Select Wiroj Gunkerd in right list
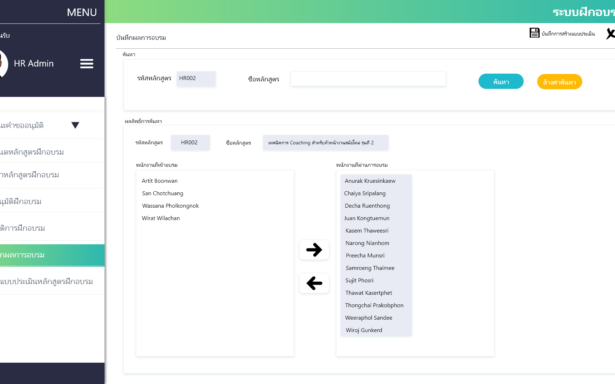Viewport: 615px width, 384px height. pos(364,330)
